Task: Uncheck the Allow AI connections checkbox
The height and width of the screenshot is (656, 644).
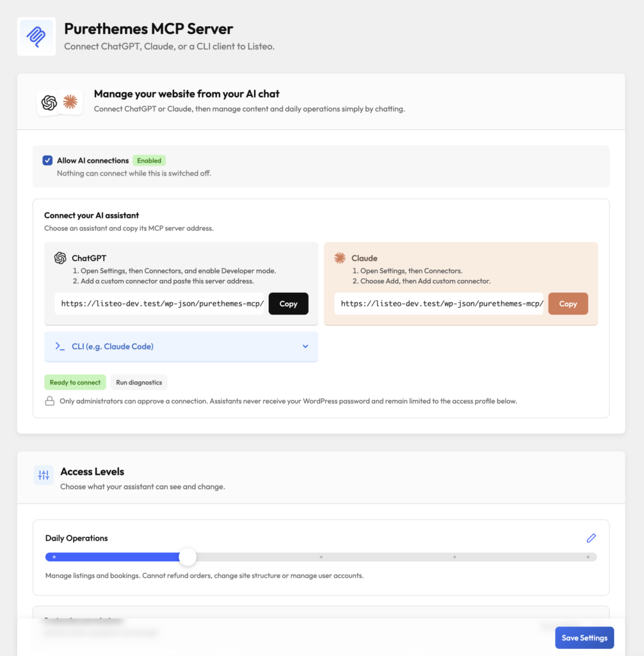Action: (x=47, y=160)
